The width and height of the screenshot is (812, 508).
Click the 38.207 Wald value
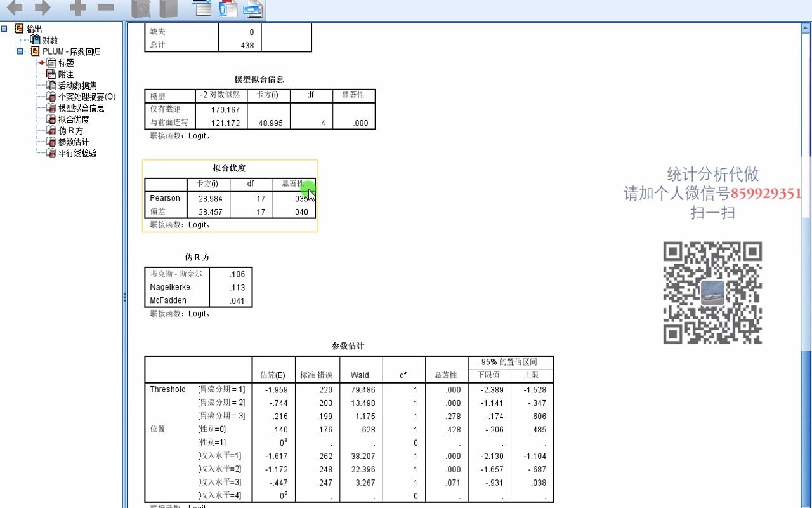(363, 456)
